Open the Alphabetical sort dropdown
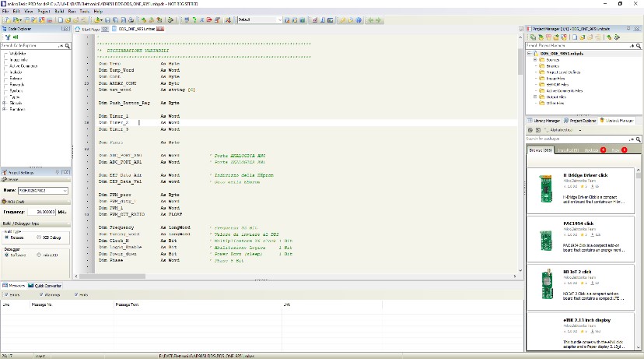This screenshot has width=644, height=359. [x=580, y=130]
